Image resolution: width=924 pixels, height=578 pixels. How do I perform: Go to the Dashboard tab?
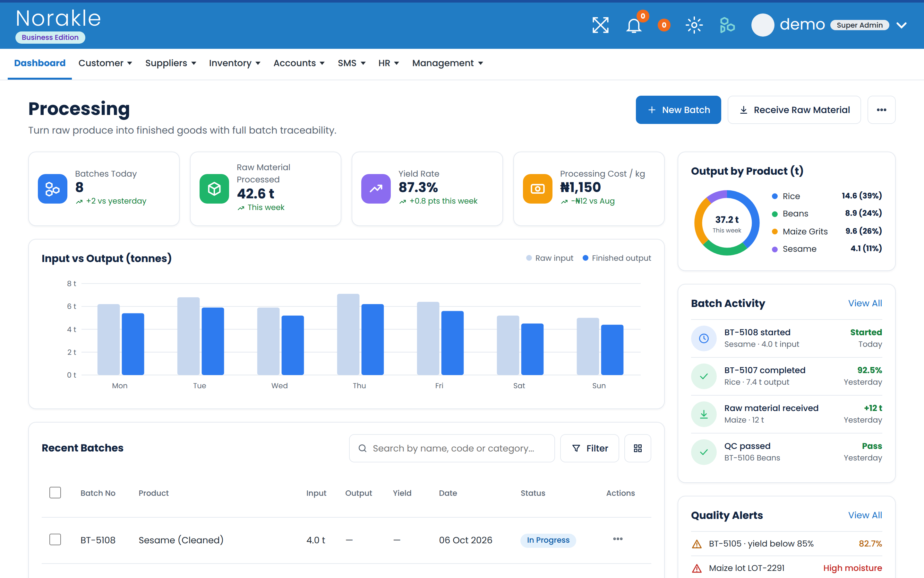click(x=40, y=63)
